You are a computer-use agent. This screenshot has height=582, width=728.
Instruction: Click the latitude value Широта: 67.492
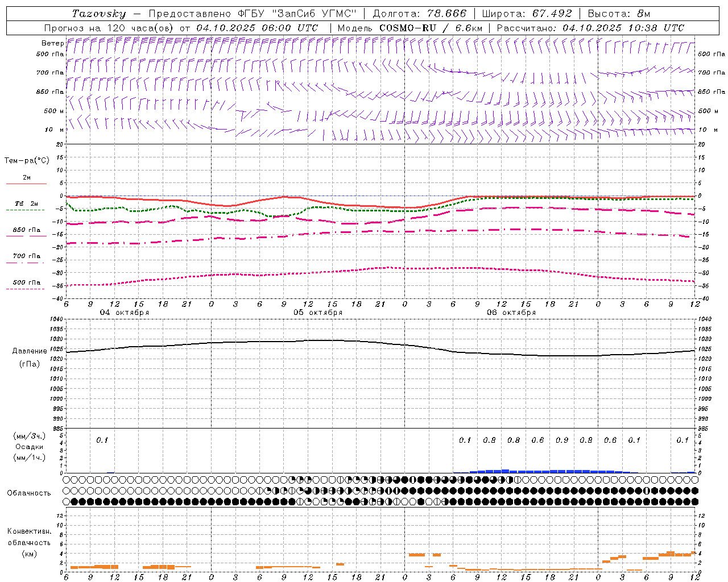527,14
